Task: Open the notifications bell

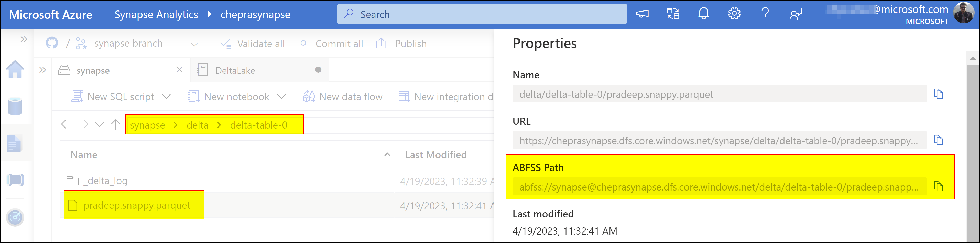Action: pyautogui.click(x=704, y=14)
